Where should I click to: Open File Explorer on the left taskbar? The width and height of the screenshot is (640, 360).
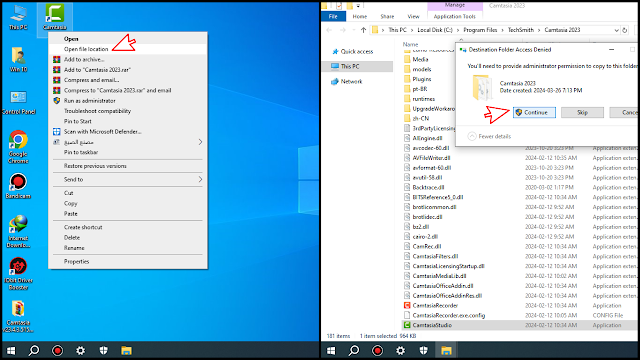click(126, 351)
